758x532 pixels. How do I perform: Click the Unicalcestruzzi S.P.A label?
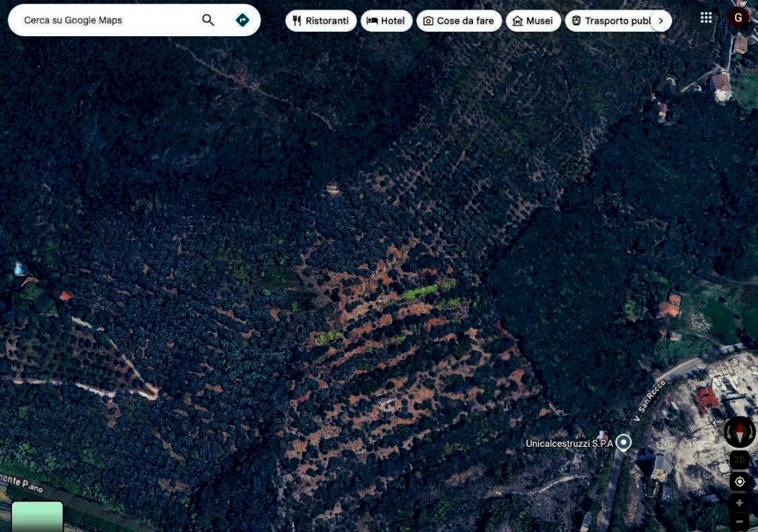[x=569, y=443]
